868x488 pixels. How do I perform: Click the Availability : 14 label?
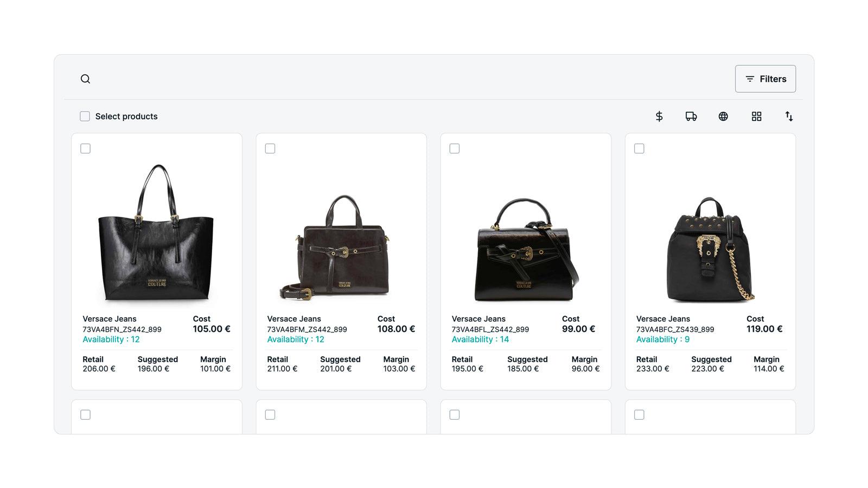pyautogui.click(x=480, y=339)
